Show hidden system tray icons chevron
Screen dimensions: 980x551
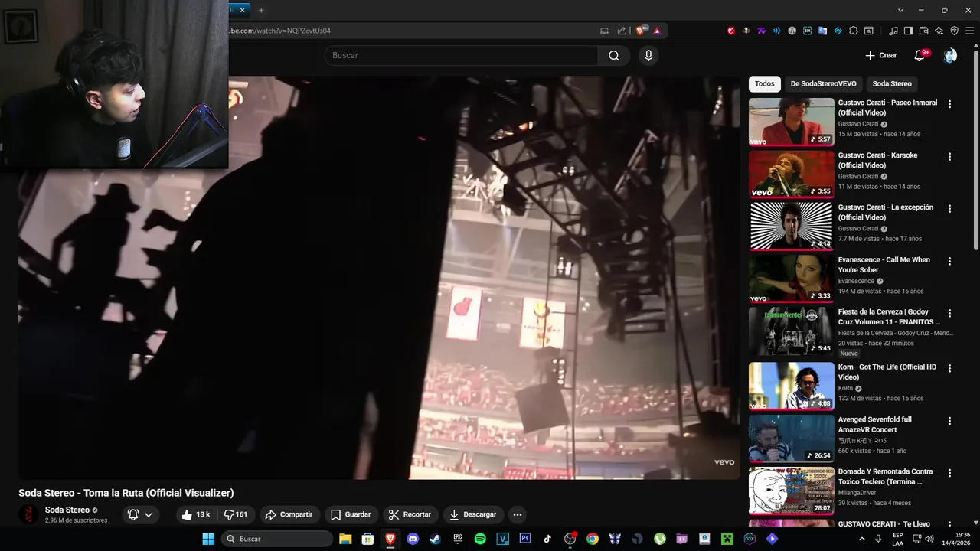point(862,539)
